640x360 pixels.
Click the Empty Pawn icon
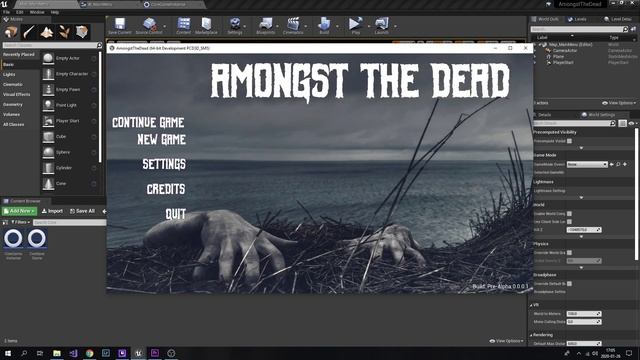(x=48, y=89)
